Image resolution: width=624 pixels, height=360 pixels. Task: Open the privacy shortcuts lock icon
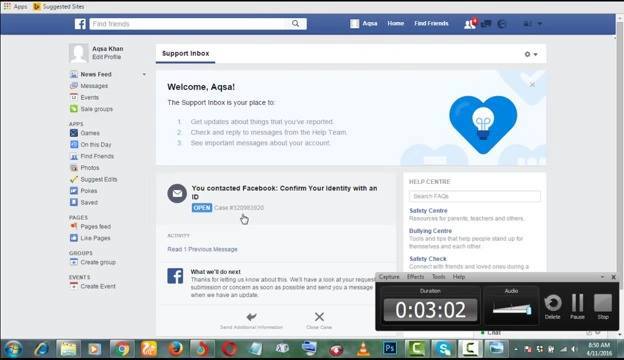[x=527, y=24]
